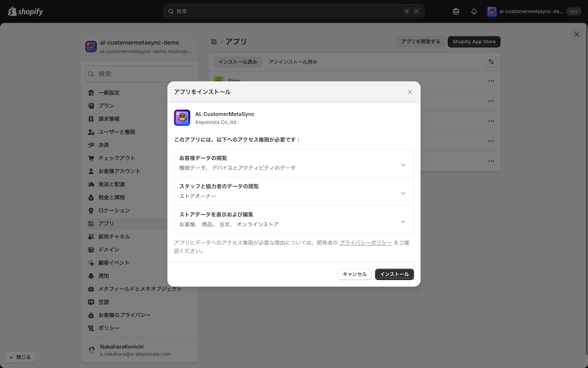Screen dimensions: 588x368
Task: Click the 販売チャネル icon
Action: [x=91, y=237]
